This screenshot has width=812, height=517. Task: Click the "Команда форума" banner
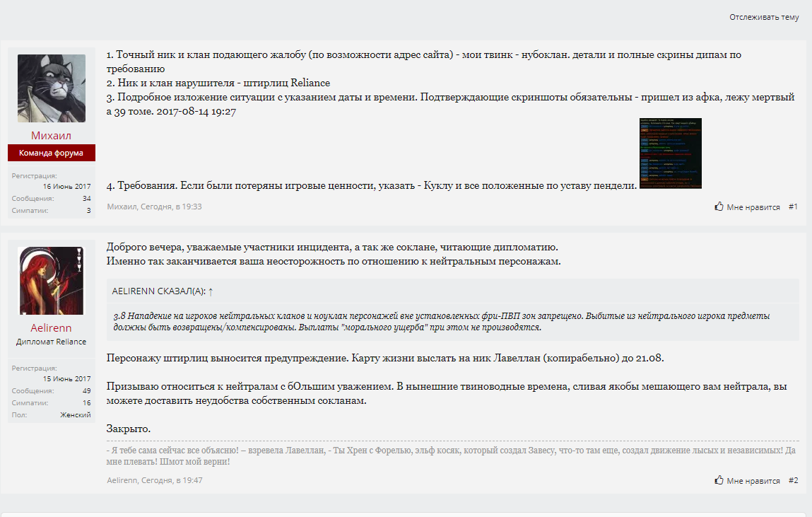52,153
